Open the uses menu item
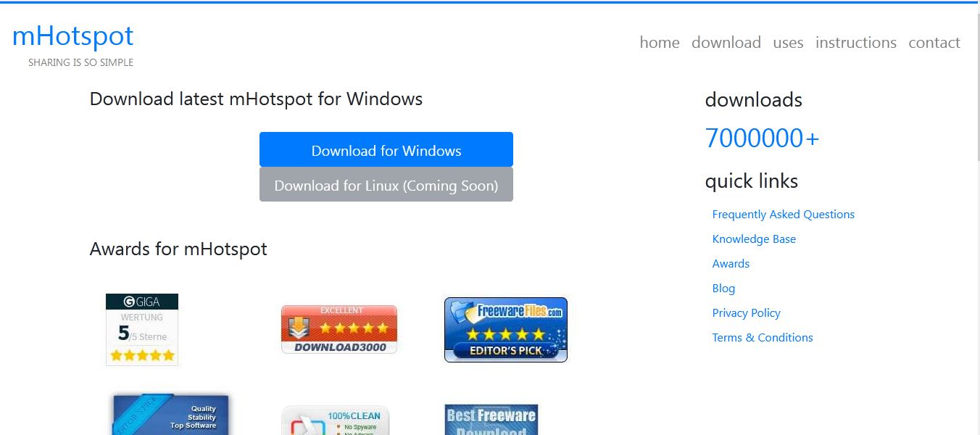The height and width of the screenshot is (435, 980). tap(788, 43)
